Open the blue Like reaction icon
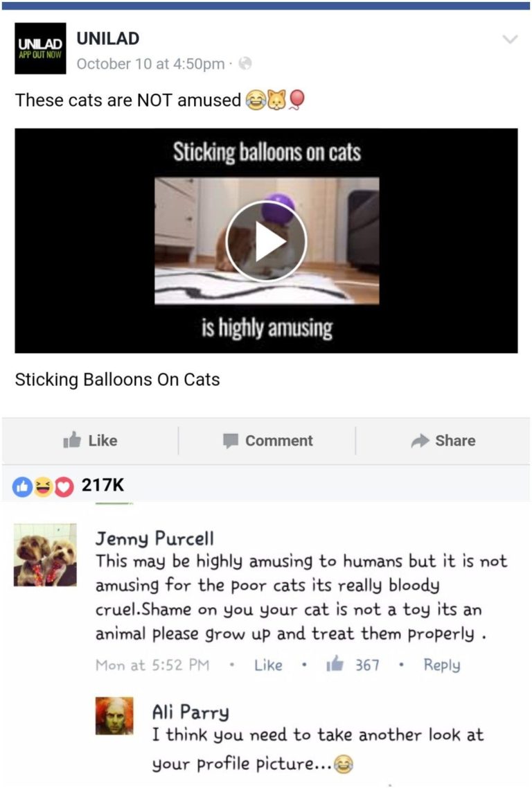The width and height of the screenshot is (532, 788). 23,487
